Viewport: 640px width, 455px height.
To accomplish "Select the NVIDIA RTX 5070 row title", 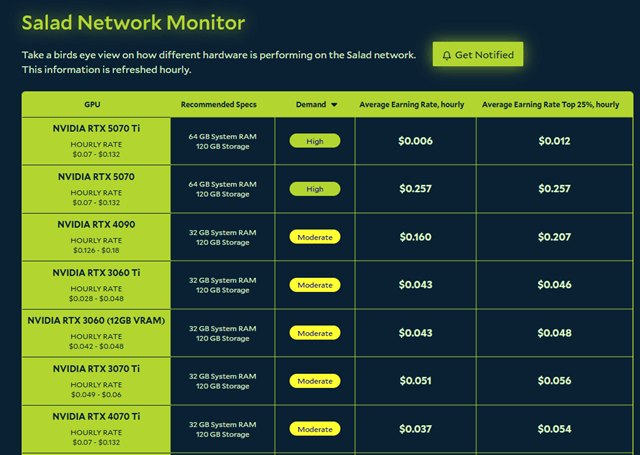I will point(96,177).
